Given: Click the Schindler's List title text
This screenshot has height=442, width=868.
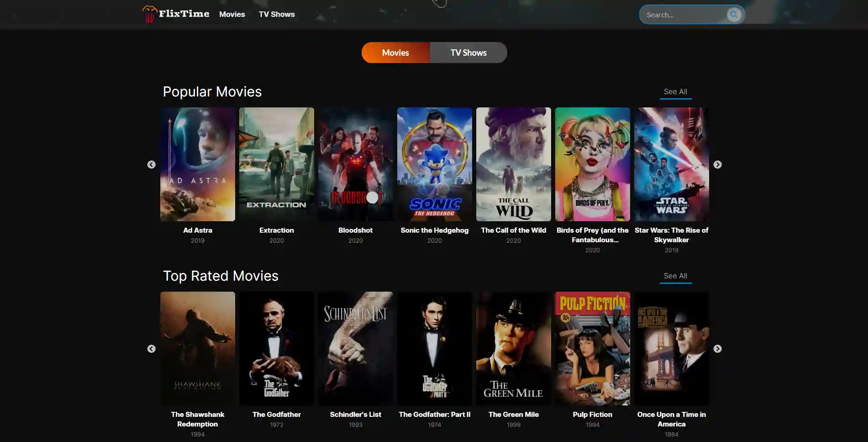Looking at the screenshot, I should coord(356,415).
